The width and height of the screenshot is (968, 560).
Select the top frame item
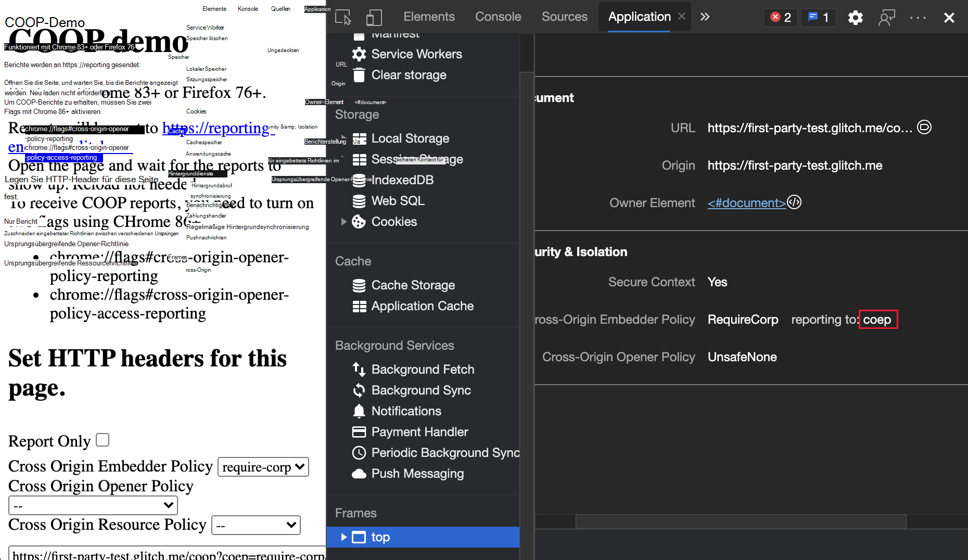pos(423,537)
